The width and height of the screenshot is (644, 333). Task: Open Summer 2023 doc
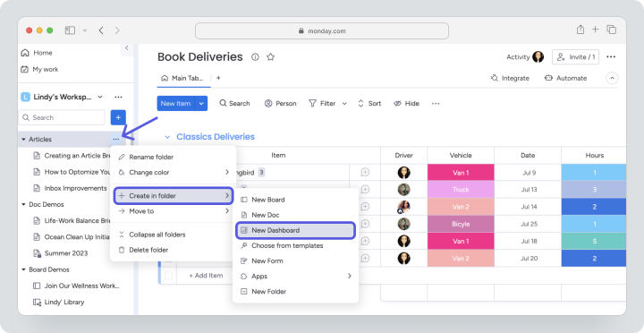61,253
